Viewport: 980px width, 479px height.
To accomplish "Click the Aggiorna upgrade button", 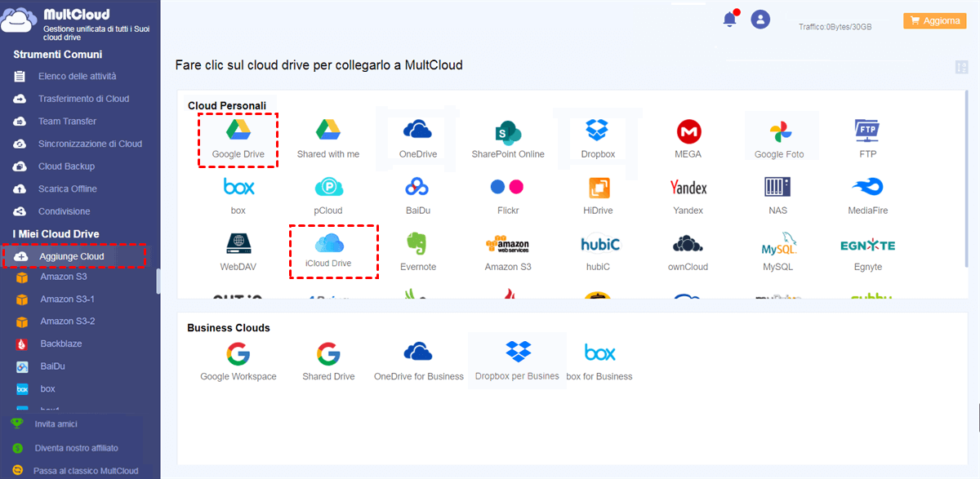I will (x=934, y=20).
